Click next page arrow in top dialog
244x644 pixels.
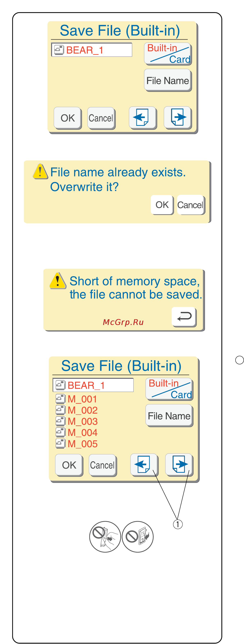coord(177,117)
